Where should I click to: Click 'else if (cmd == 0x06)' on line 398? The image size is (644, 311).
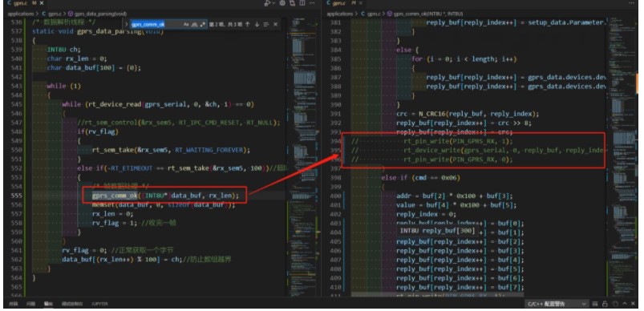tap(421, 178)
